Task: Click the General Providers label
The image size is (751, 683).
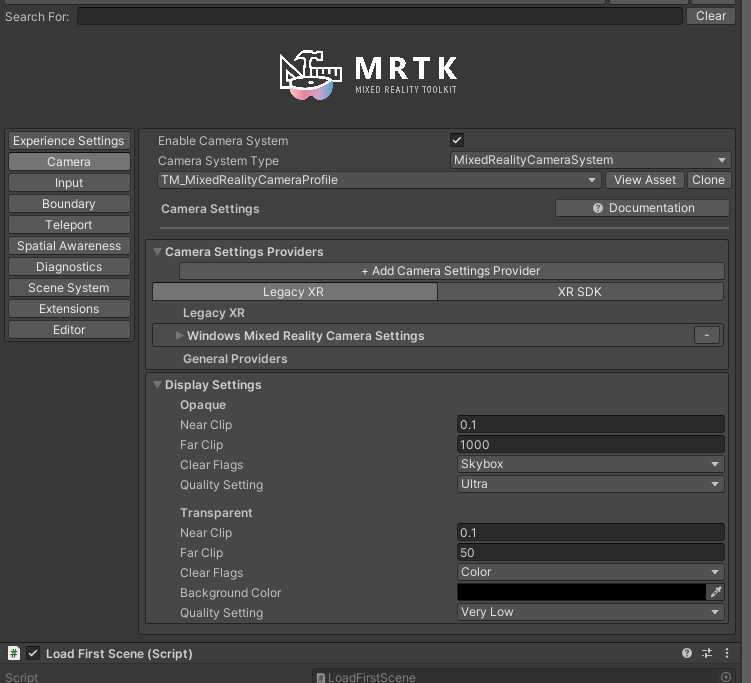Action: 235,359
